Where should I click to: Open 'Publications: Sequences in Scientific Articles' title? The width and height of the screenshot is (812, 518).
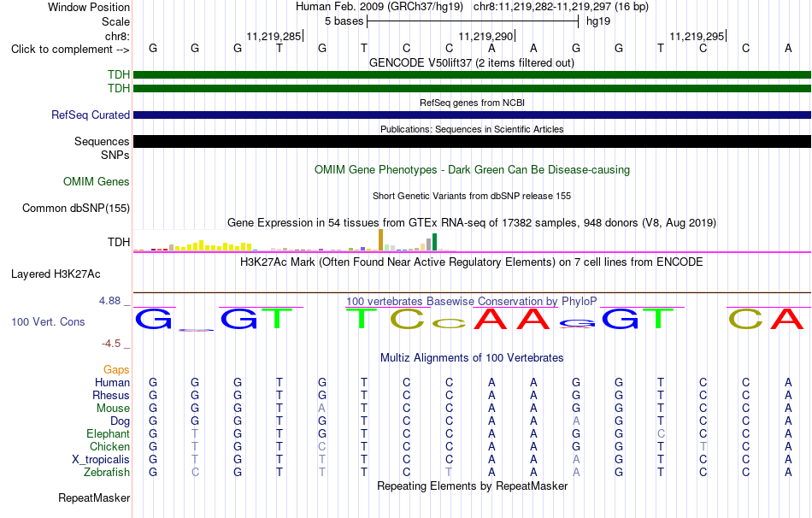click(x=472, y=129)
